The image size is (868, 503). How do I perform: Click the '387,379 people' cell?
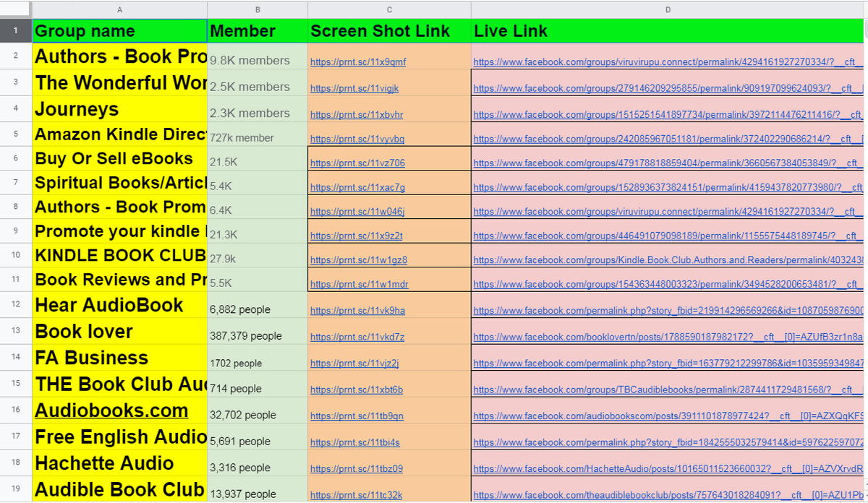[x=258, y=332]
